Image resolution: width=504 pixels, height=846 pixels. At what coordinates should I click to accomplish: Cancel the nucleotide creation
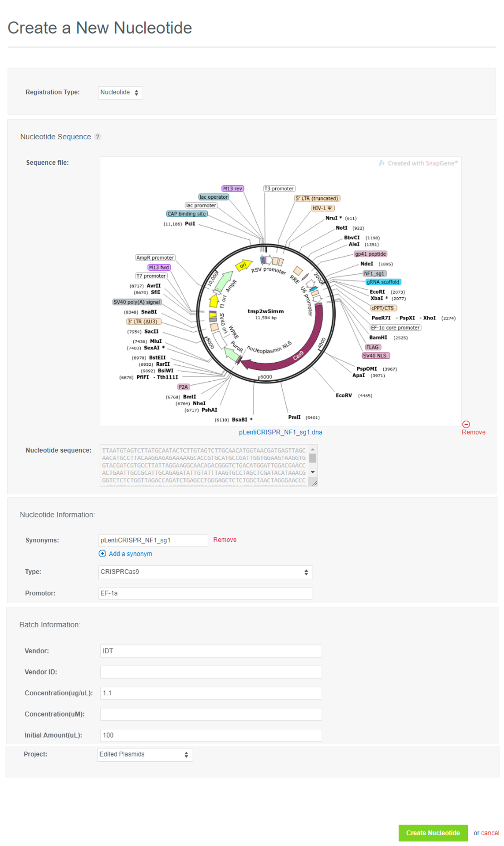coord(490,833)
